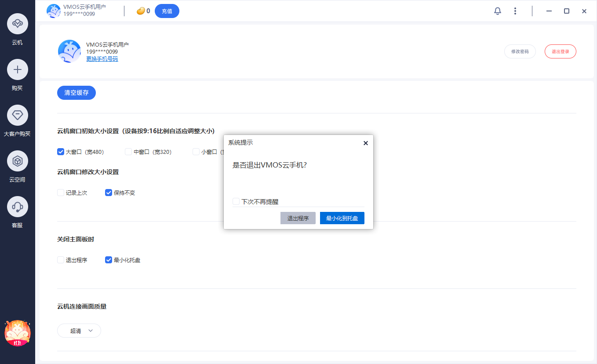Click 最小化到托盘 button in dialog
The width and height of the screenshot is (597, 364).
coord(342,218)
